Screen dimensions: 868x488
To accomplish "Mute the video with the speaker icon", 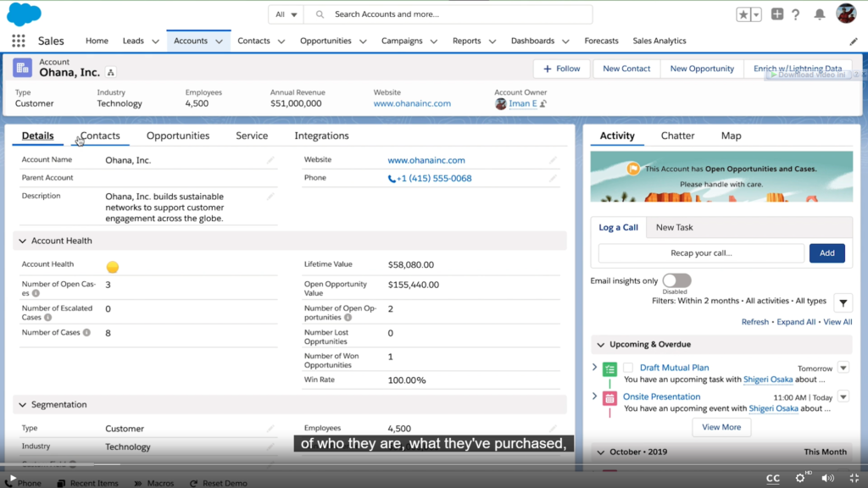I will pyautogui.click(x=828, y=478).
